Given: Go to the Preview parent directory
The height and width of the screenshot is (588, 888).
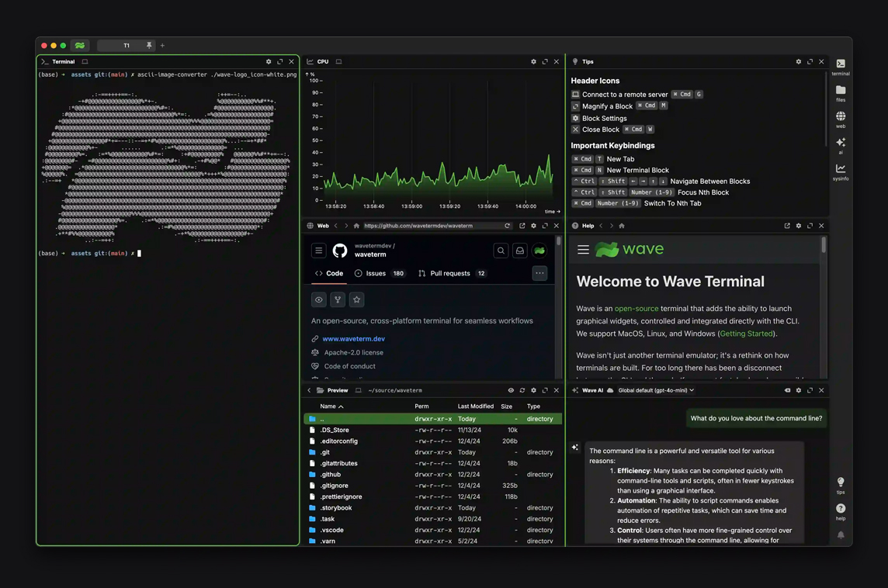Looking at the screenshot, I should pyautogui.click(x=309, y=390).
